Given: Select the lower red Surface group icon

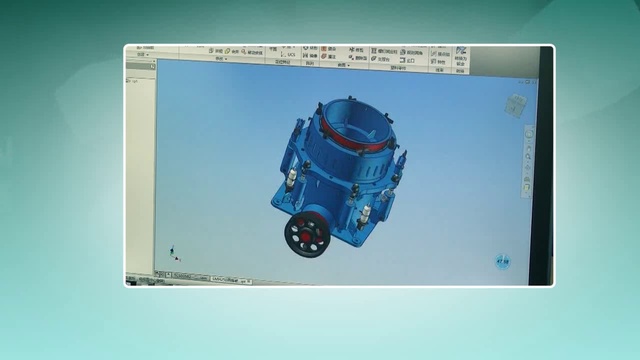Looking at the screenshot, I should [x=324, y=56].
